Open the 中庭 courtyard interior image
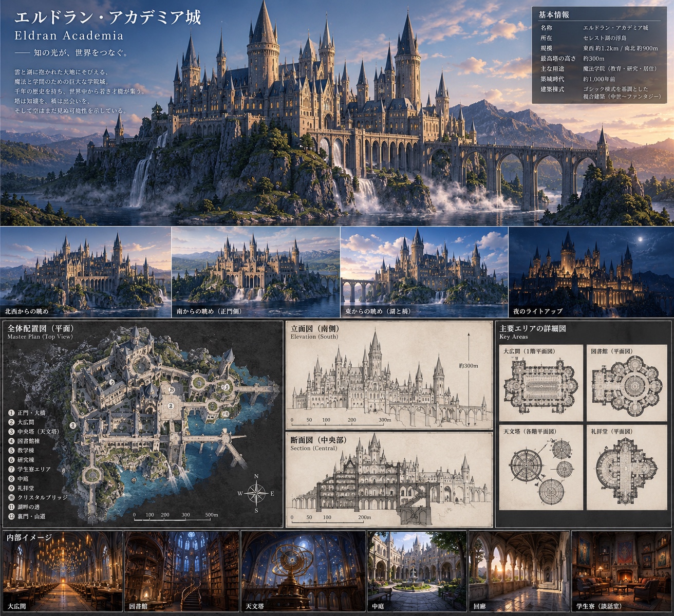 point(417,571)
